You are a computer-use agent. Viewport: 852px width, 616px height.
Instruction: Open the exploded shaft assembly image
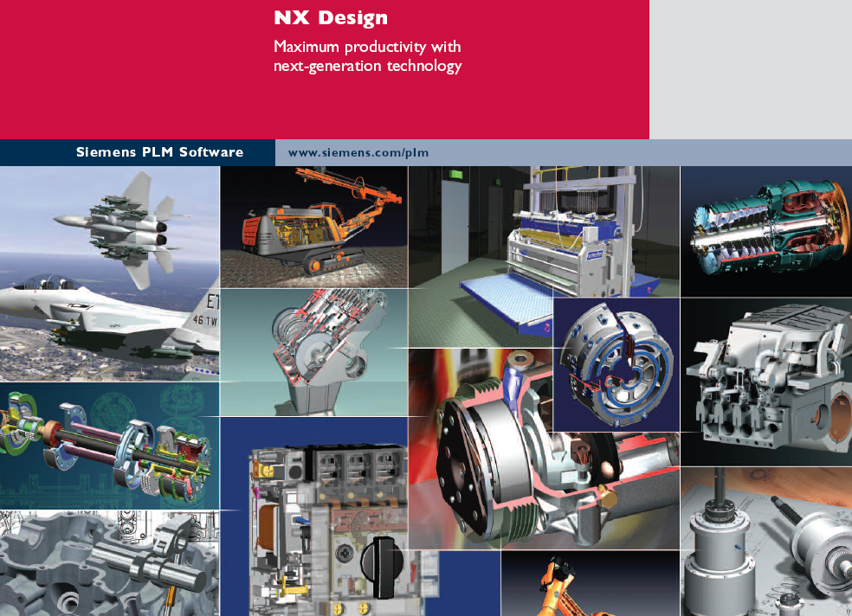(109, 446)
